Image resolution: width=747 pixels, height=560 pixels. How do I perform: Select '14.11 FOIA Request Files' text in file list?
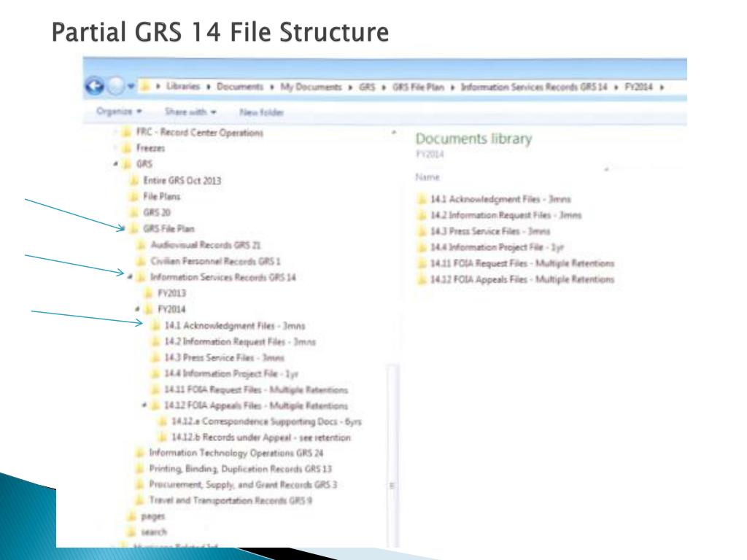click(479, 263)
